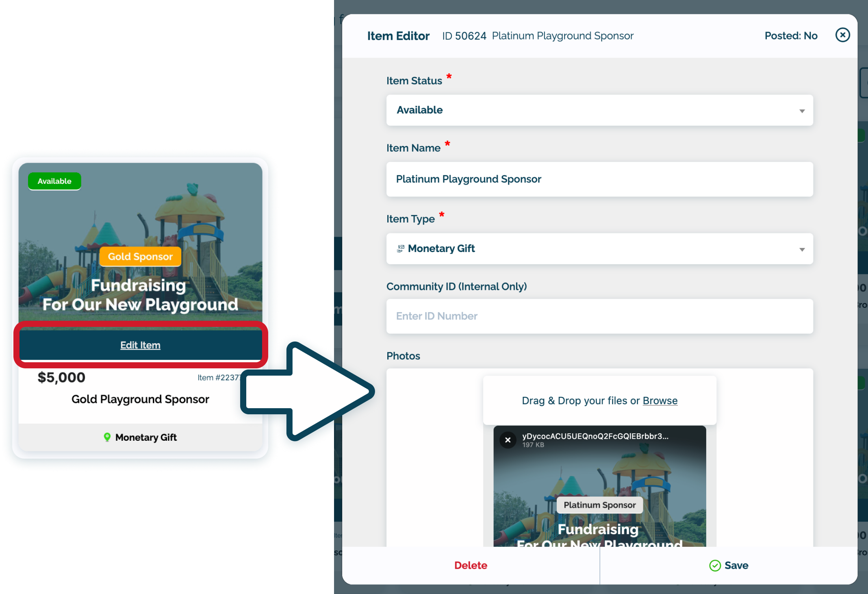
Task: Click the Item Name text field
Action: click(599, 179)
